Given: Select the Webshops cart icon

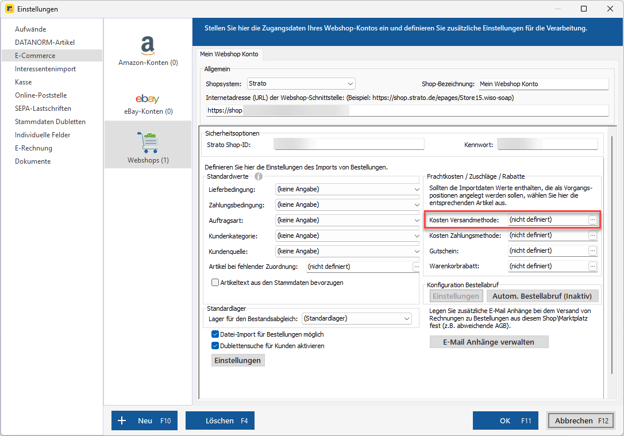Looking at the screenshot, I should (148, 144).
